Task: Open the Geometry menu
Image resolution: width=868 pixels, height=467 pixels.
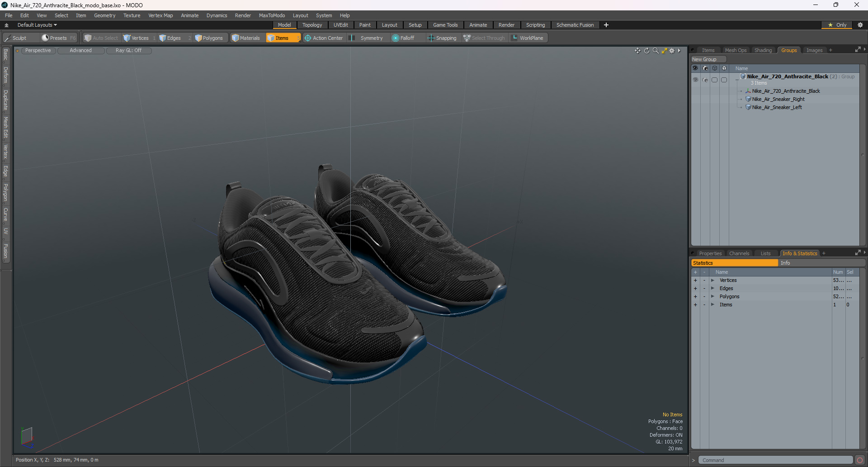Action: pos(104,15)
